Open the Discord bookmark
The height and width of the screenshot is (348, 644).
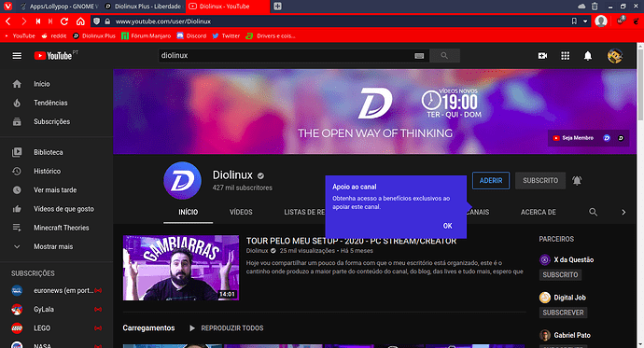(191, 35)
